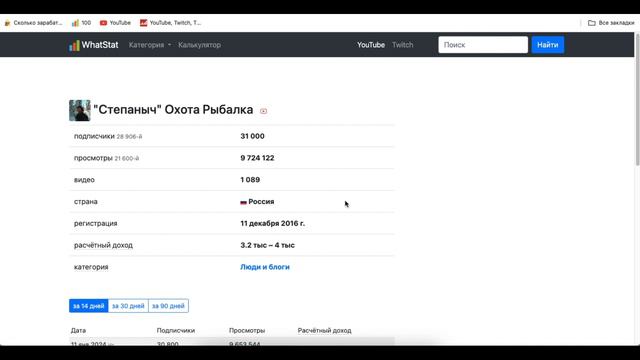640x360 pixels.
Task: Click the video count '1 089'
Action: click(x=250, y=180)
